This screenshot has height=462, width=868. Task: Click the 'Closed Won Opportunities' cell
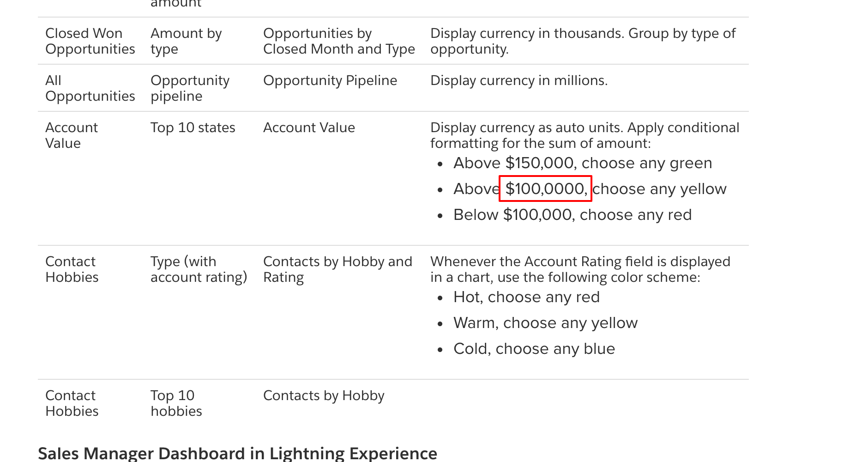pos(90,41)
